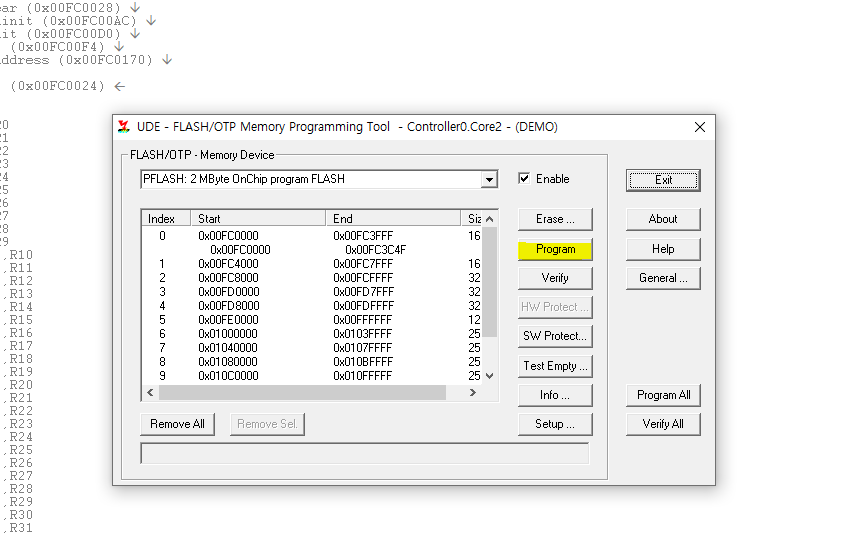Screen dimensions: 854x558
Task: Select sector row starting 0x010C0000
Action: 312,376
